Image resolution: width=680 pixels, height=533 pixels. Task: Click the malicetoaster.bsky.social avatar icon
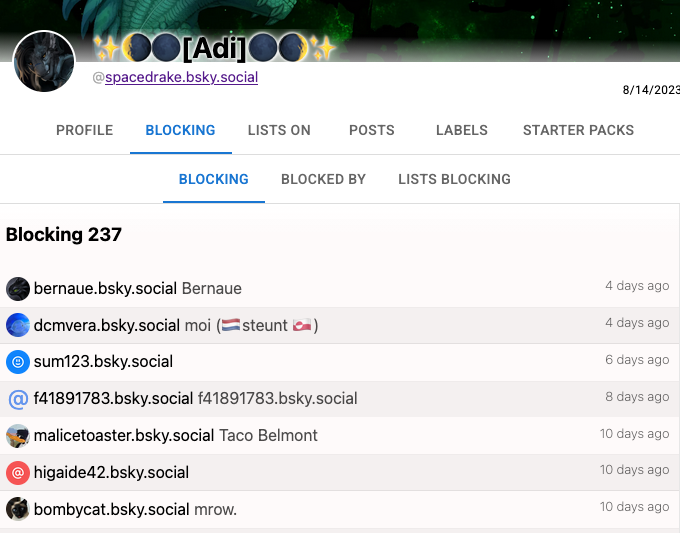18,435
